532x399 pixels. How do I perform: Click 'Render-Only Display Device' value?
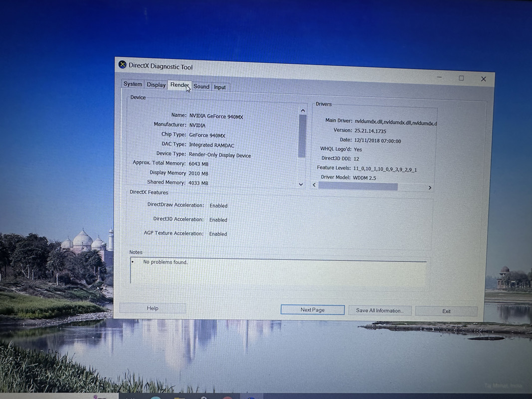pyautogui.click(x=220, y=155)
